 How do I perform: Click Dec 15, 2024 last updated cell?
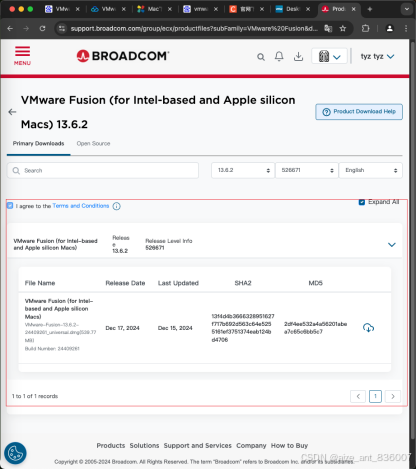[x=175, y=328]
